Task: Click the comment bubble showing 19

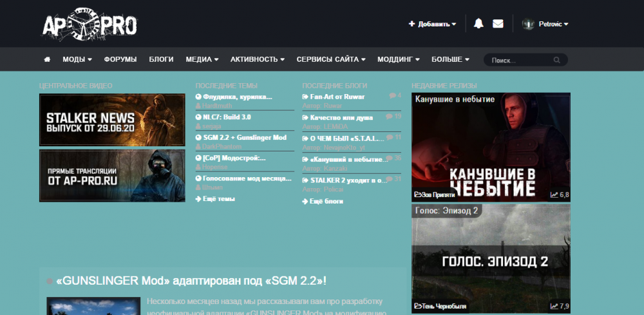Action: [390, 117]
